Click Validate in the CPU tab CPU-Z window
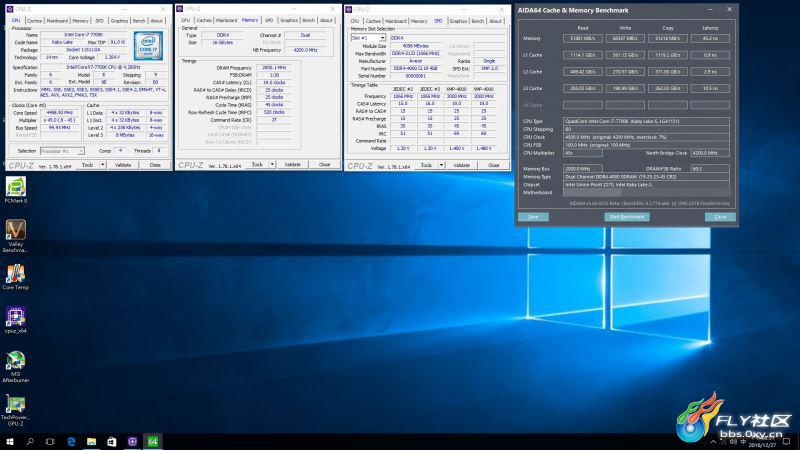Screen dimensions: 800x450 click(x=123, y=165)
